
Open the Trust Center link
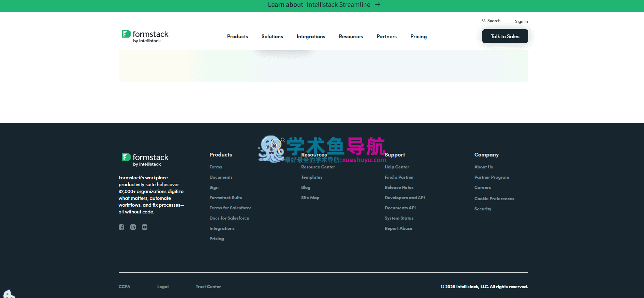point(208,287)
